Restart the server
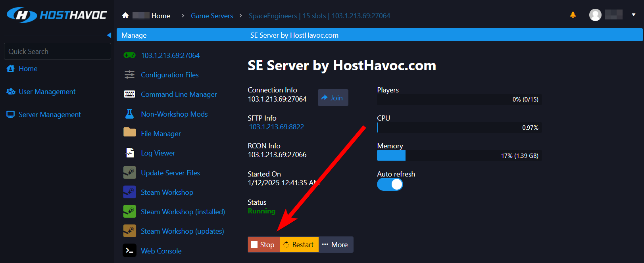The image size is (644, 263). click(299, 245)
